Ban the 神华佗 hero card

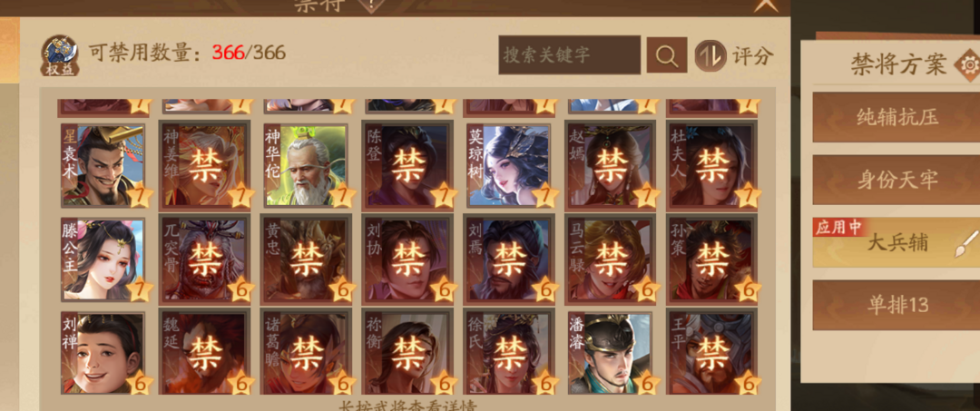pyautogui.click(x=307, y=165)
